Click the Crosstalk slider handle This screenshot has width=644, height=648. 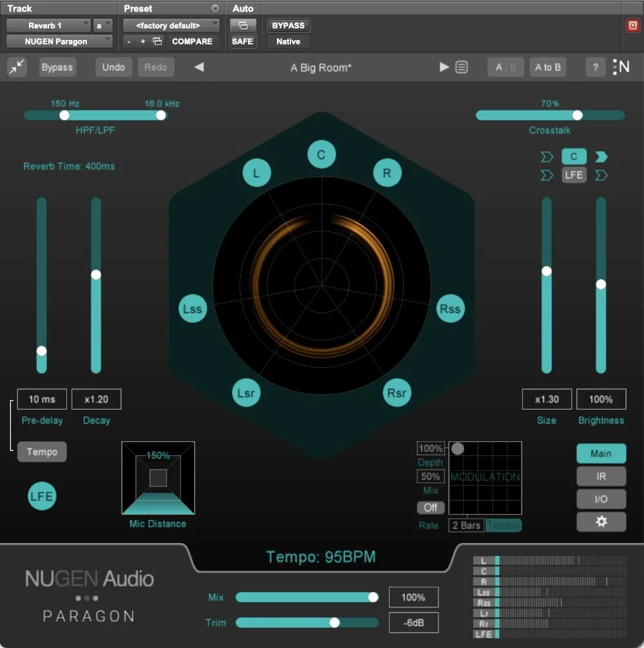click(x=578, y=115)
